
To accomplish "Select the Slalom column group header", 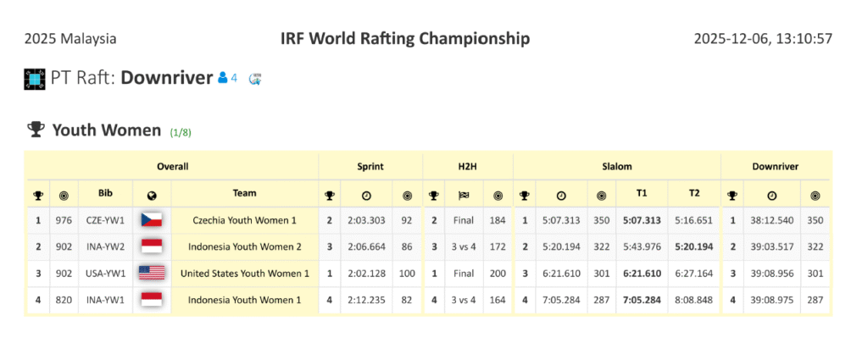I will pos(616,167).
